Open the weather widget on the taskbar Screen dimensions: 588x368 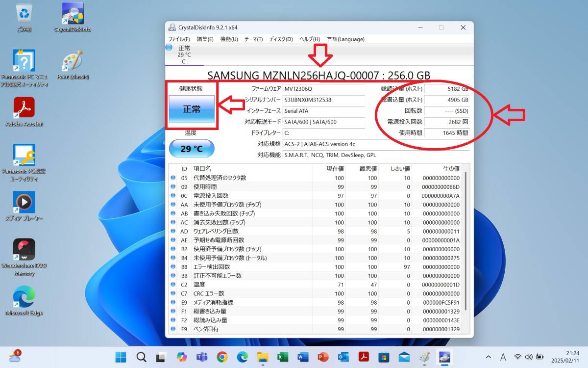coord(15,356)
